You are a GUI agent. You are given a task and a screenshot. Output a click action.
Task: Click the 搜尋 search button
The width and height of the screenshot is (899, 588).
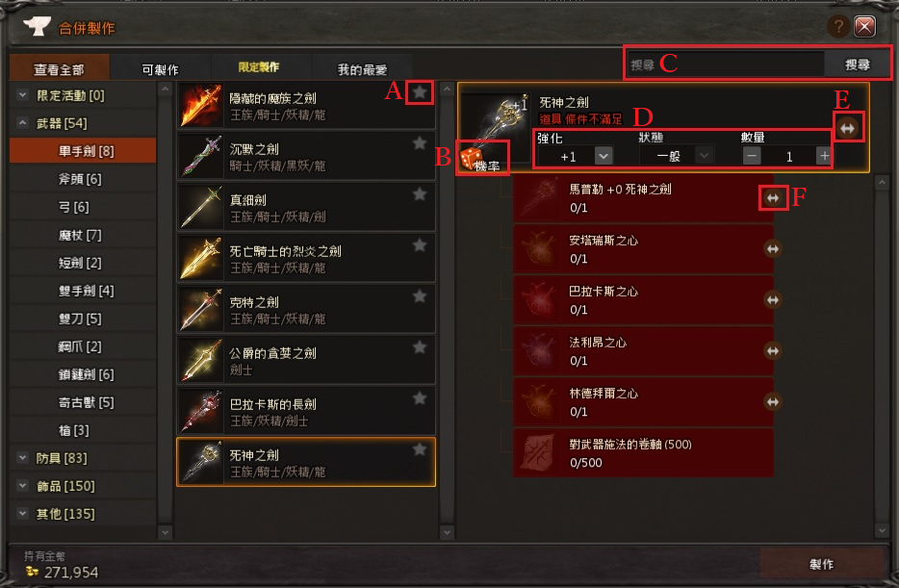[858, 64]
